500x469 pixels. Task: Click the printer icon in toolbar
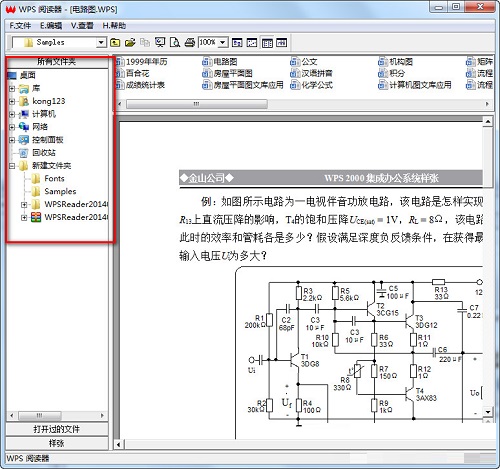[x=190, y=42]
